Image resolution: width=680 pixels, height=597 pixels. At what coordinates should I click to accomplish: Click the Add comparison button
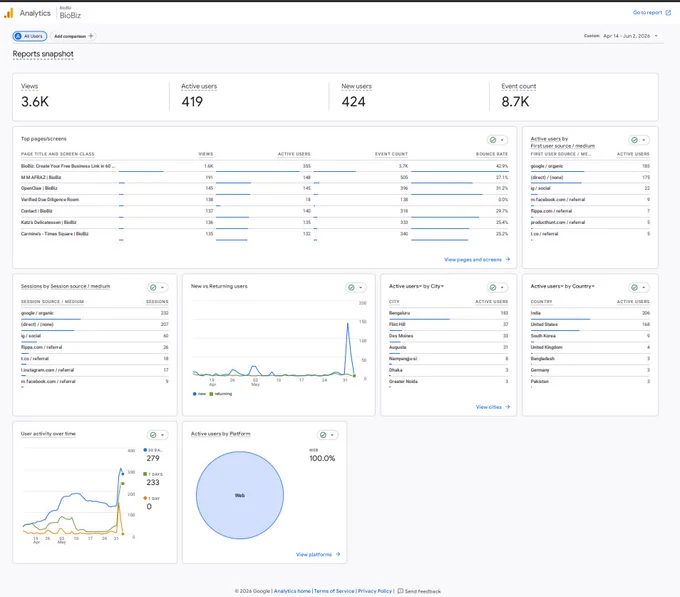(73, 36)
